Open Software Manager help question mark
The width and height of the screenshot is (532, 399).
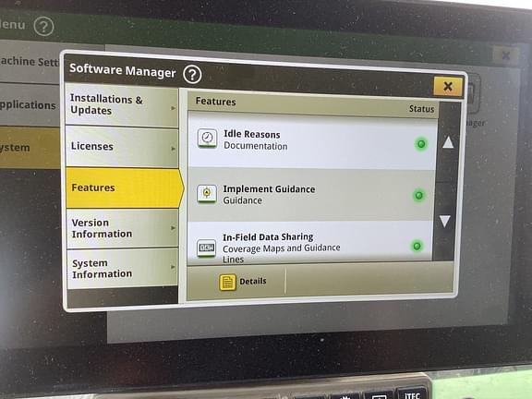coord(192,74)
